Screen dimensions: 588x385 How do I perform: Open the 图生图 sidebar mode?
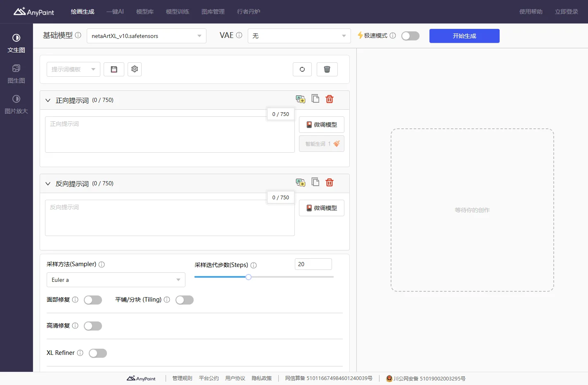pyautogui.click(x=16, y=74)
